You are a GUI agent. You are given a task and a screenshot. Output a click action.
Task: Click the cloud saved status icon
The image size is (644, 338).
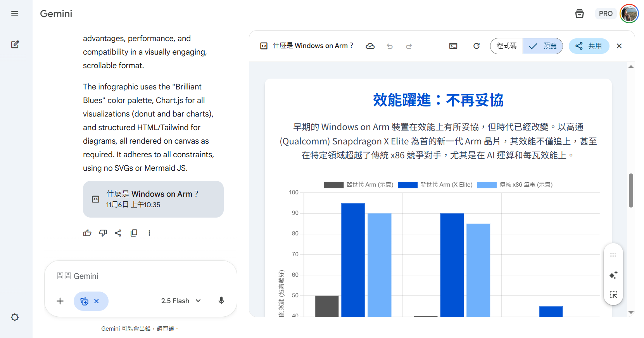coord(370,46)
